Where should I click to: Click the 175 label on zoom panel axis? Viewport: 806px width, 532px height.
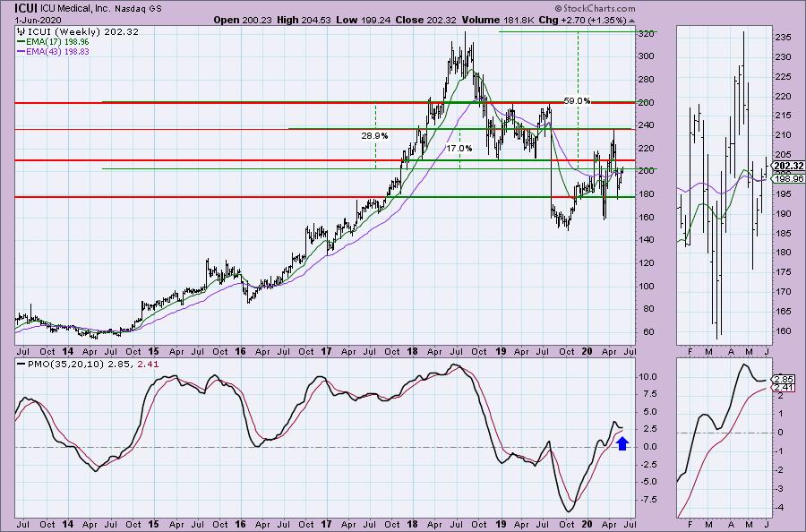point(783,272)
